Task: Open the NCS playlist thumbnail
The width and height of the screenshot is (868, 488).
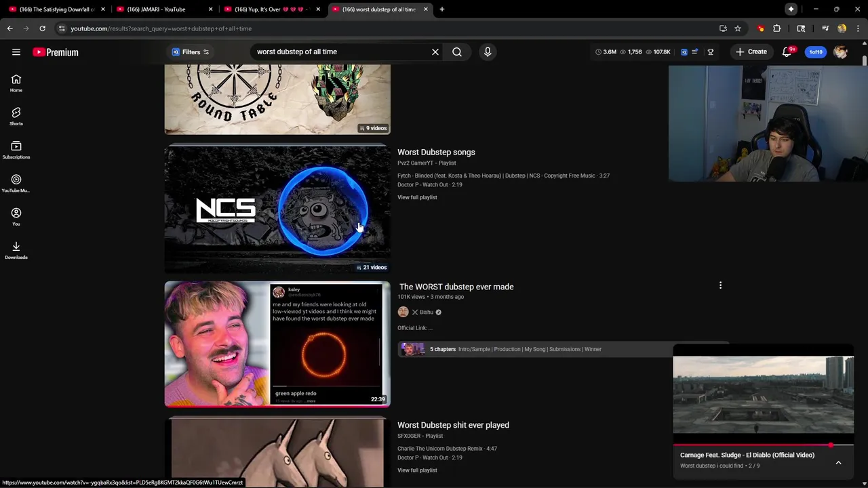Action: [x=277, y=209]
